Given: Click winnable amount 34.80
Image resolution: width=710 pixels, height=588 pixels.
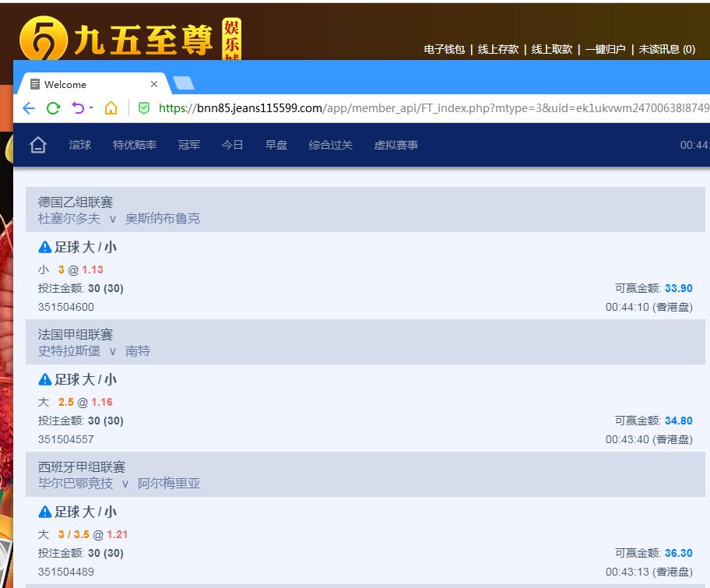Looking at the screenshot, I should click(679, 421).
